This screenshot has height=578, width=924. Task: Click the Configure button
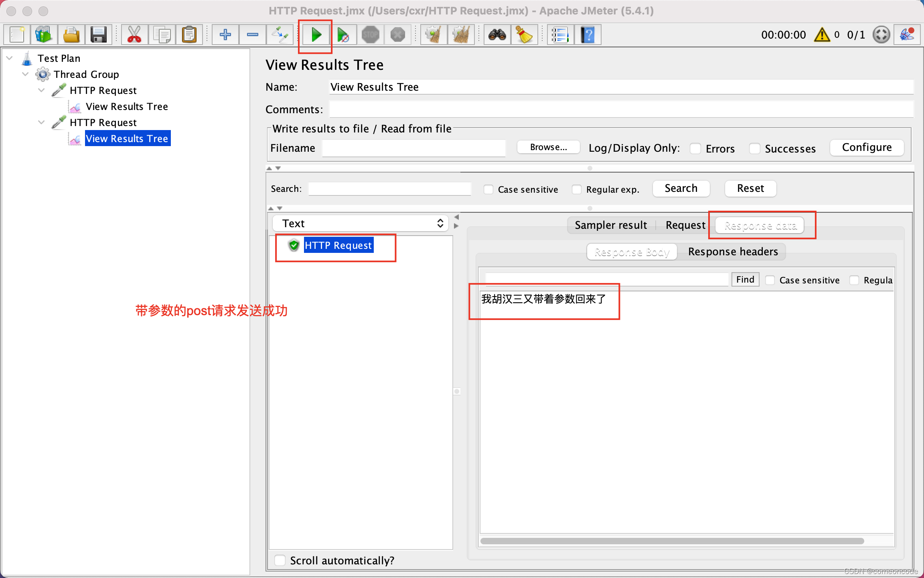[867, 147]
